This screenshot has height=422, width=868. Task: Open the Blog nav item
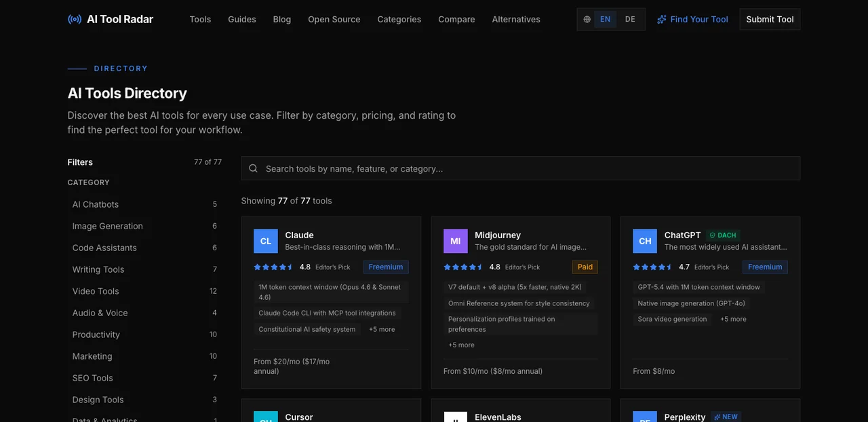coord(282,19)
